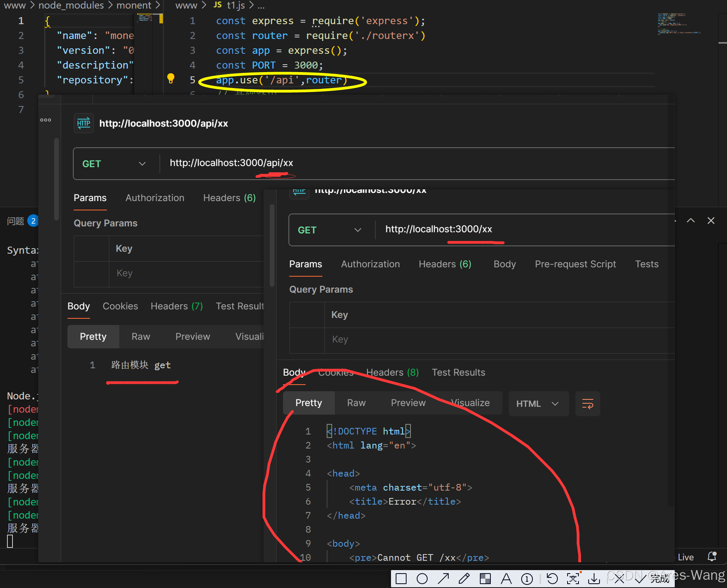Image resolution: width=727 pixels, height=588 pixels.
Task: Undo the last annotation
Action: point(552,579)
